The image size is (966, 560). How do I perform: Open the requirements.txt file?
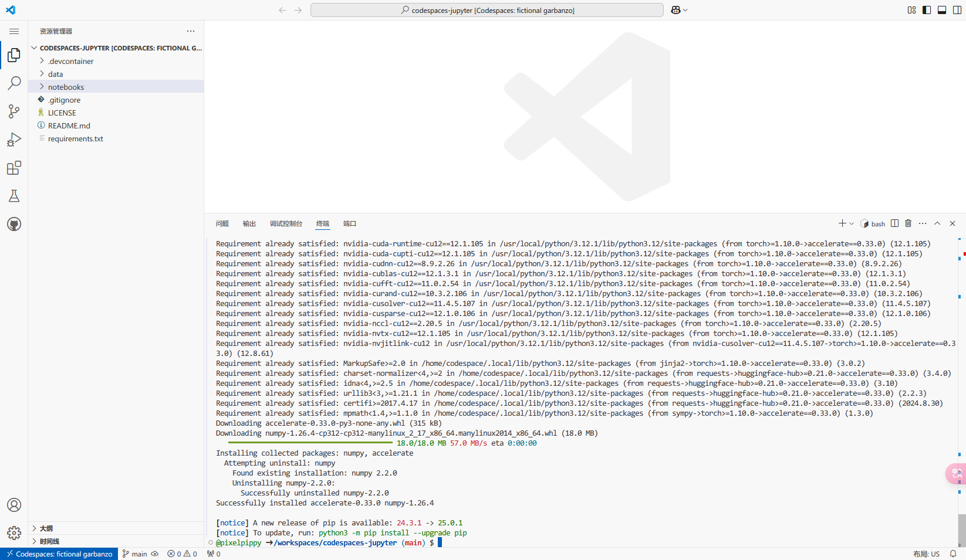coord(116,138)
